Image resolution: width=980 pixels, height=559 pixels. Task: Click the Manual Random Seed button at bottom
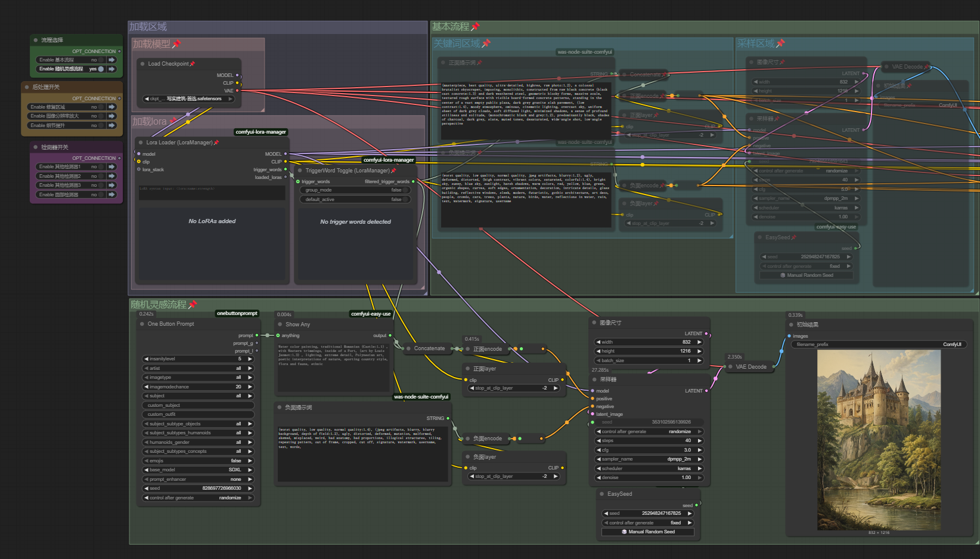[x=648, y=532]
